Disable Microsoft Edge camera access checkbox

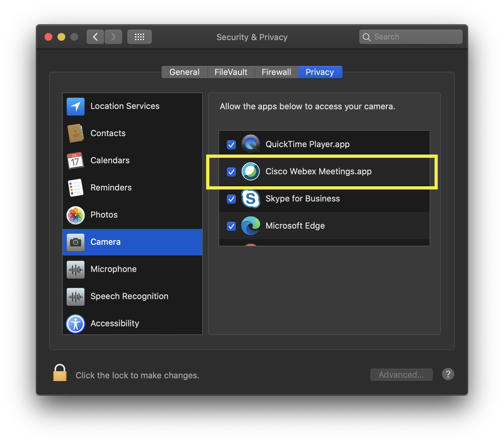click(231, 226)
